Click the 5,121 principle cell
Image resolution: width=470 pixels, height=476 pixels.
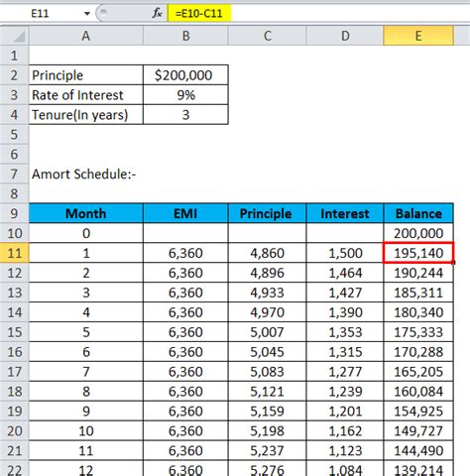[267, 392]
